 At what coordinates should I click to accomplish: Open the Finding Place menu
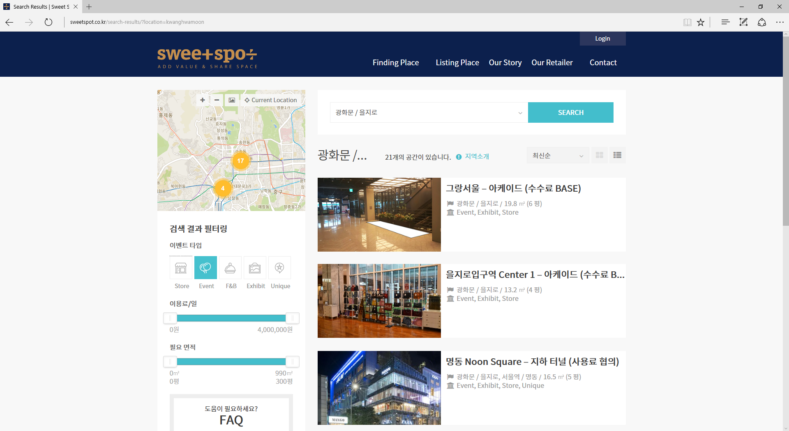395,62
